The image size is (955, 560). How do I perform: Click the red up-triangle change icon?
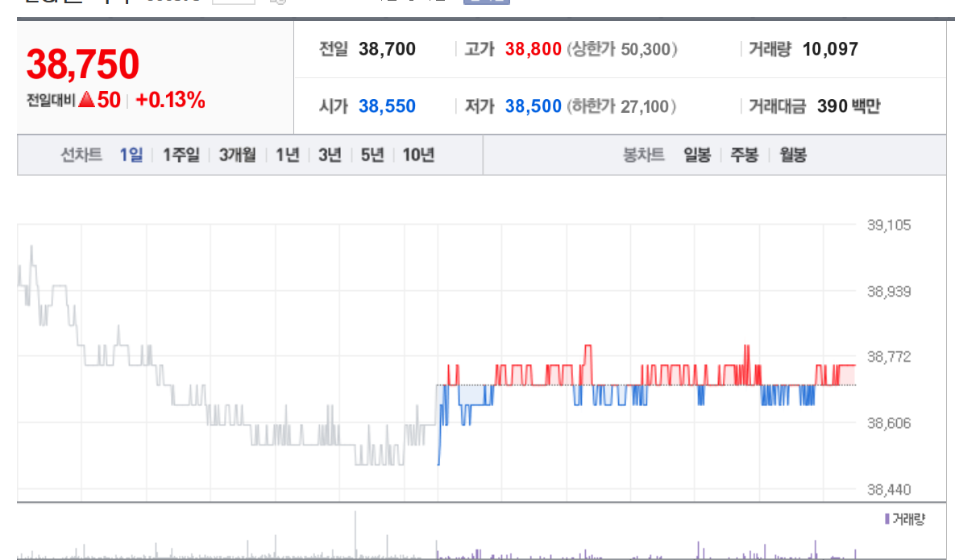point(86,99)
